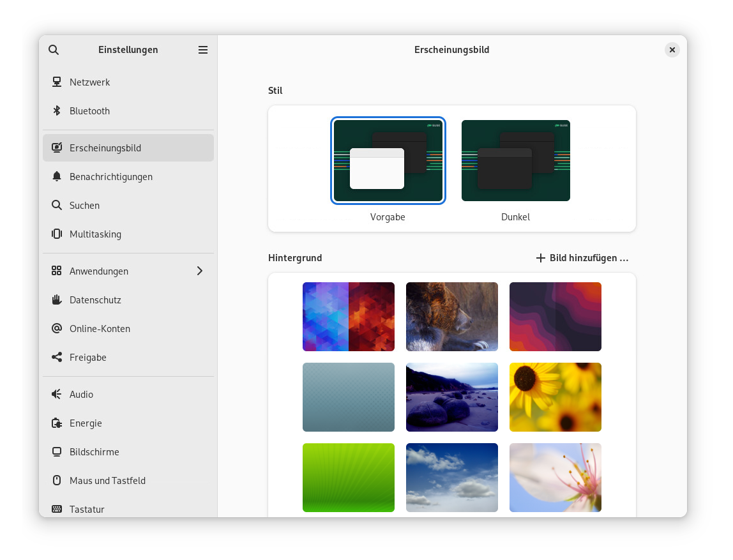Click the Netzwerk icon in the sidebar
This screenshot has width=733, height=560.
[x=57, y=82]
